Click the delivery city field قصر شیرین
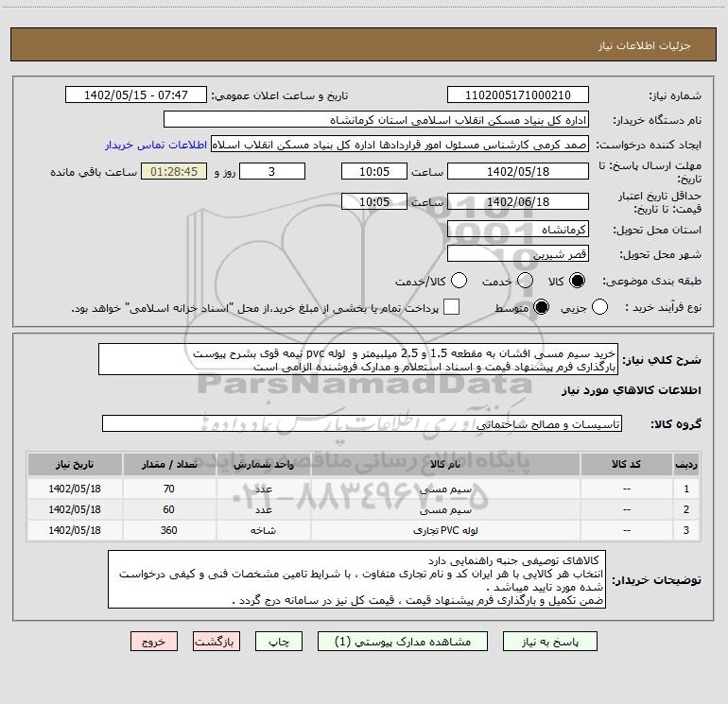Screen dimensions: 728x704 [x=518, y=254]
